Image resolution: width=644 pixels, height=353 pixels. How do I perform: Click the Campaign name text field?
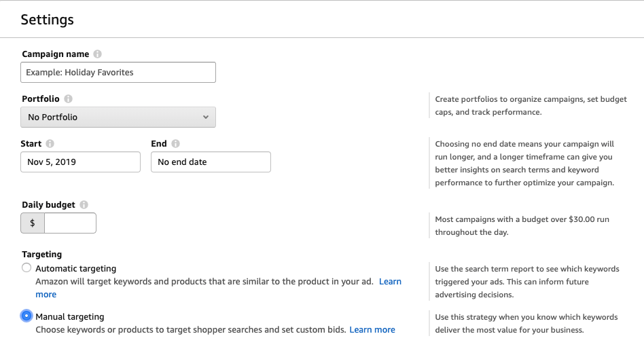[118, 73]
